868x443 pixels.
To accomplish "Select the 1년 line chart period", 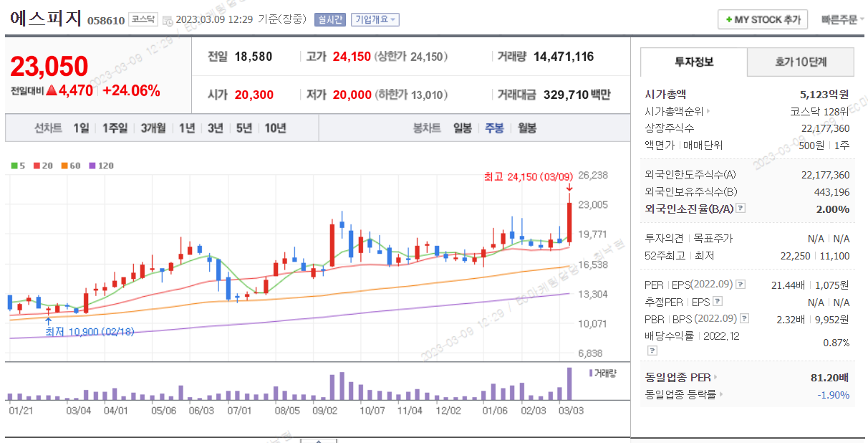I will point(187,128).
